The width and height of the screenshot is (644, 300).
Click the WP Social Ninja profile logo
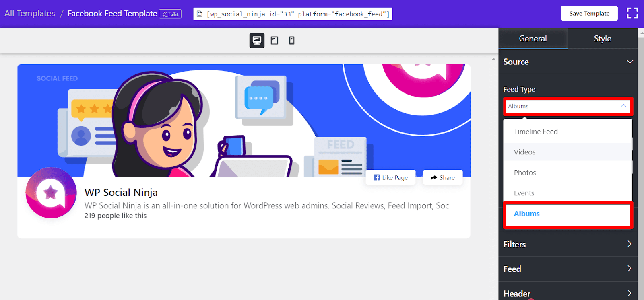coord(51,193)
